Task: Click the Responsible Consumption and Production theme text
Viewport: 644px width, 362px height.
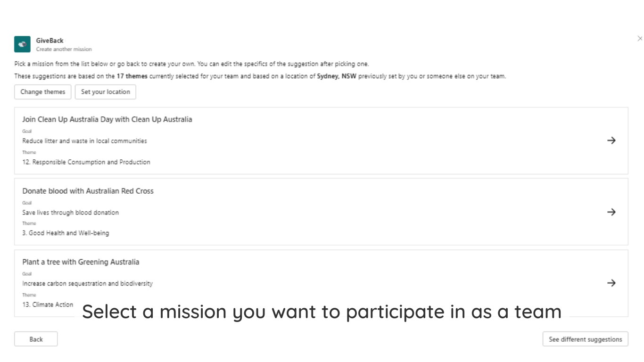Action: (x=86, y=162)
